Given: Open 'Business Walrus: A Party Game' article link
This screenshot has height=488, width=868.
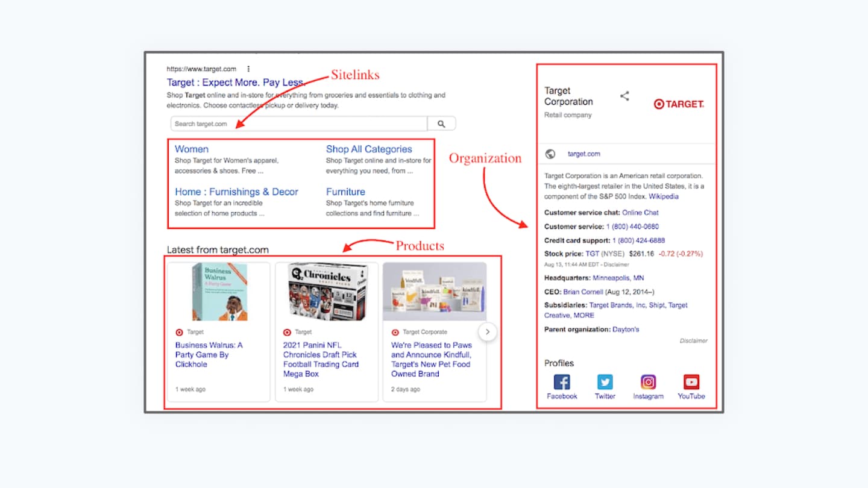Looking at the screenshot, I should pyautogui.click(x=209, y=355).
